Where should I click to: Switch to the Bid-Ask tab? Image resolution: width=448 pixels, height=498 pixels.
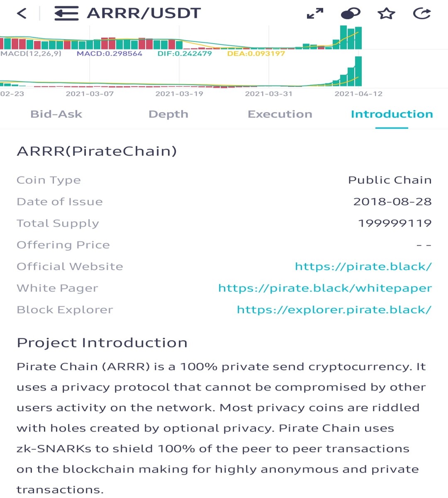tap(56, 114)
